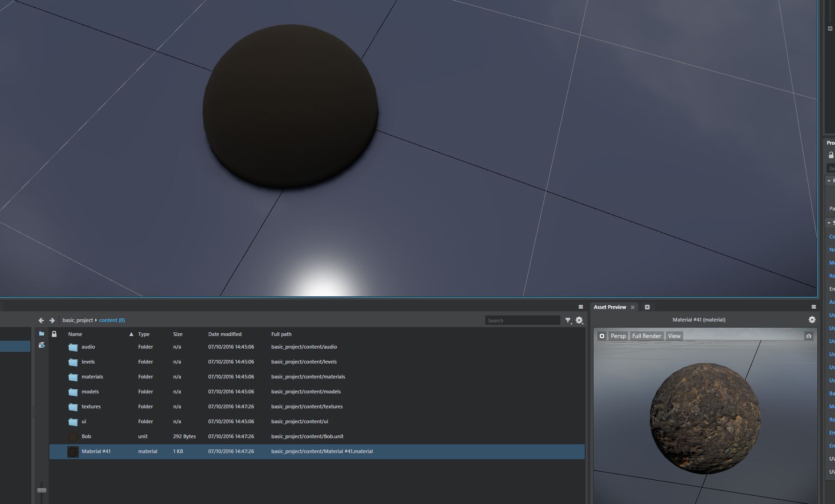Switch to the Asset Preview tab

coord(610,307)
